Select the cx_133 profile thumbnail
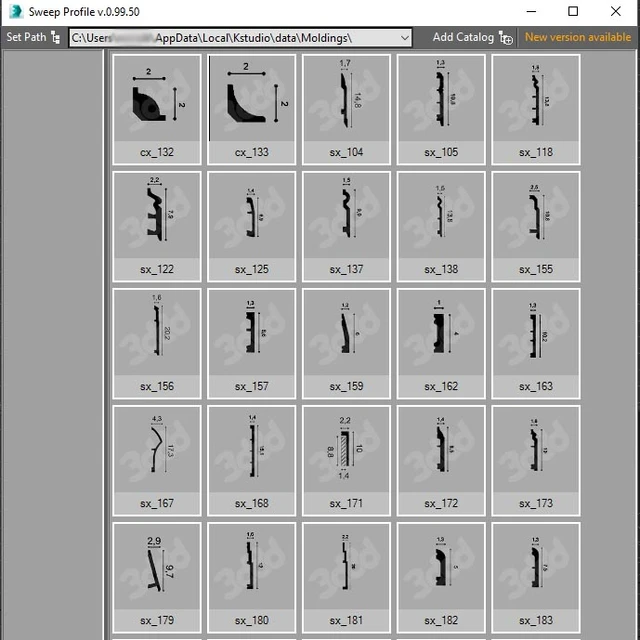Viewport: 640px width, 640px height. point(251,109)
